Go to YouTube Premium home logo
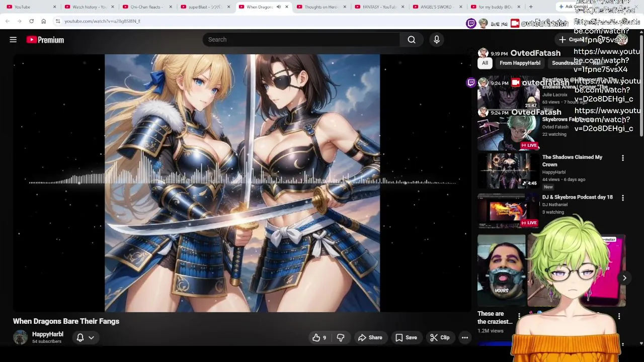Image resolution: width=644 pixels, height=362 pixels. tap(45, 40)
